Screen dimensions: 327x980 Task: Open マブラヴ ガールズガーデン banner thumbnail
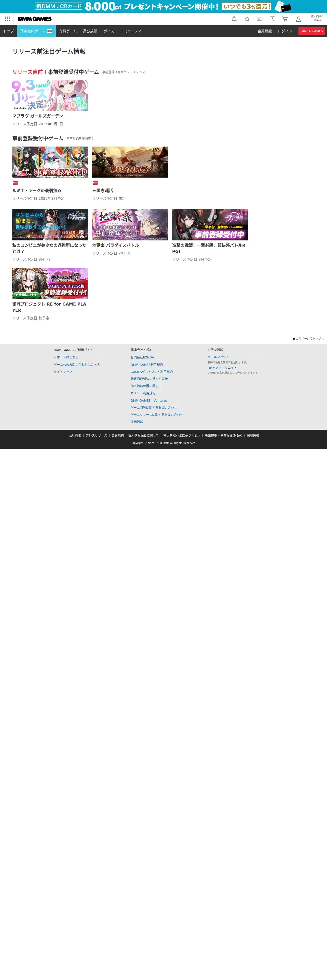tap(50, 95)
